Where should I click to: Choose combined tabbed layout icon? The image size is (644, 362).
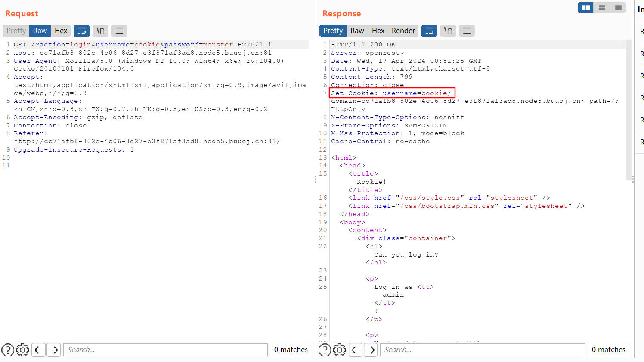pos(618,8)
